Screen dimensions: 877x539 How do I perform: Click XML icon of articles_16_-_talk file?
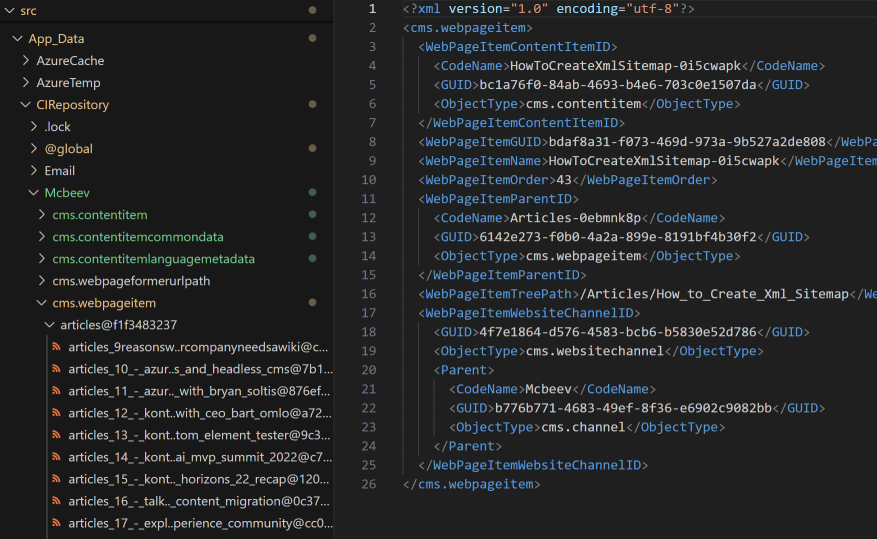56,501
